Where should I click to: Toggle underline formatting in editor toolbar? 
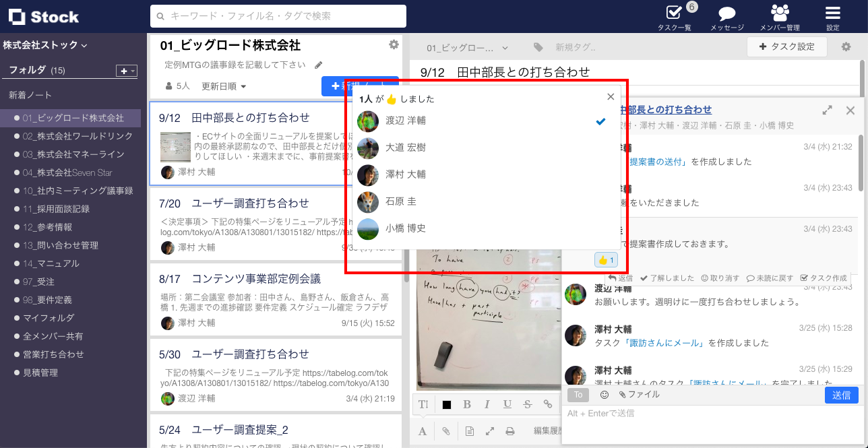(x=507, y=404)
